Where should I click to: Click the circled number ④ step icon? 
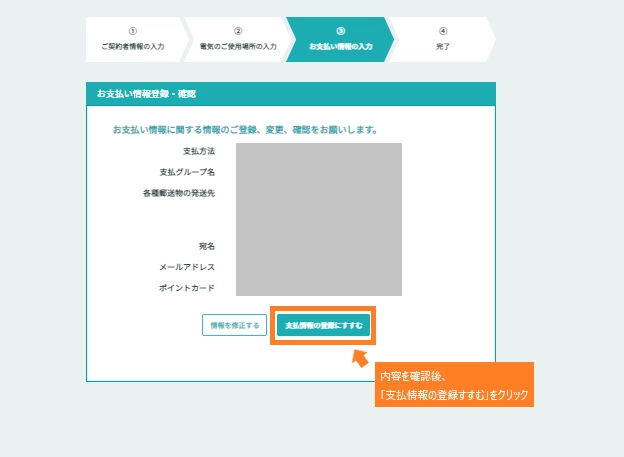(442, 31)
